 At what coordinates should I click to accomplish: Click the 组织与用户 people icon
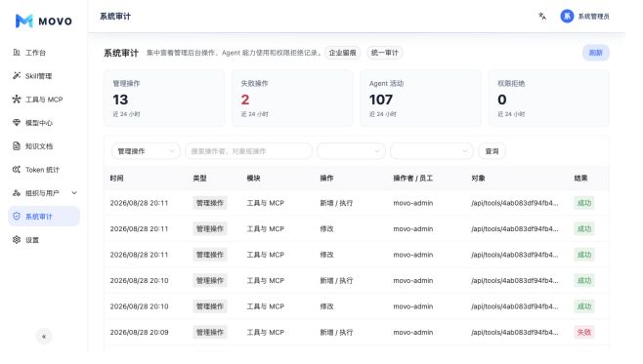17,193
